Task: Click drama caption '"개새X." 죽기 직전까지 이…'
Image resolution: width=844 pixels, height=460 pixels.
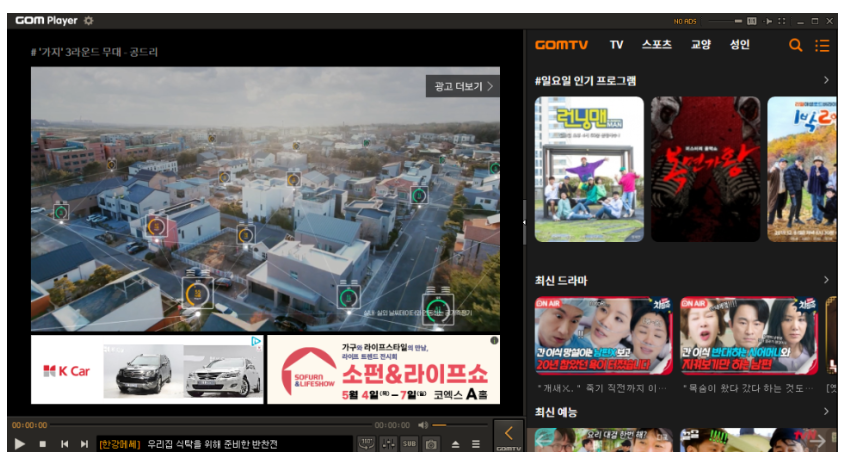Action: (602, 388)
